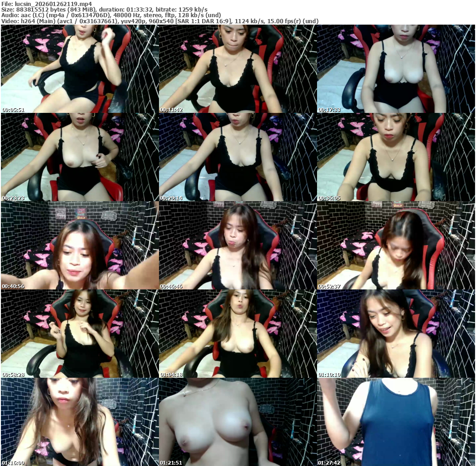The width and height of the screenshot is (476, 466).
Task: Click the file name lucsin_202601262119.mp4 line
Action: (x=46, y=4)
